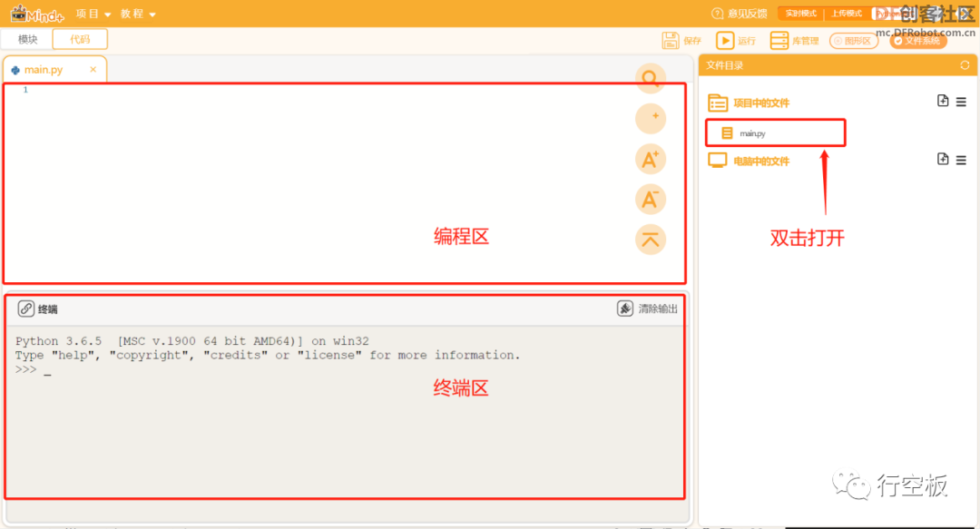This screenshot has width=980, height=529.
Task: Switch to the 代码 code tab
Action: [80, 39]
